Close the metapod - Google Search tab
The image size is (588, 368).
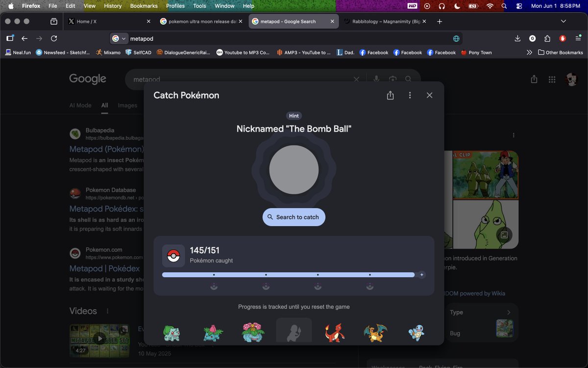(x=333, y=22)
